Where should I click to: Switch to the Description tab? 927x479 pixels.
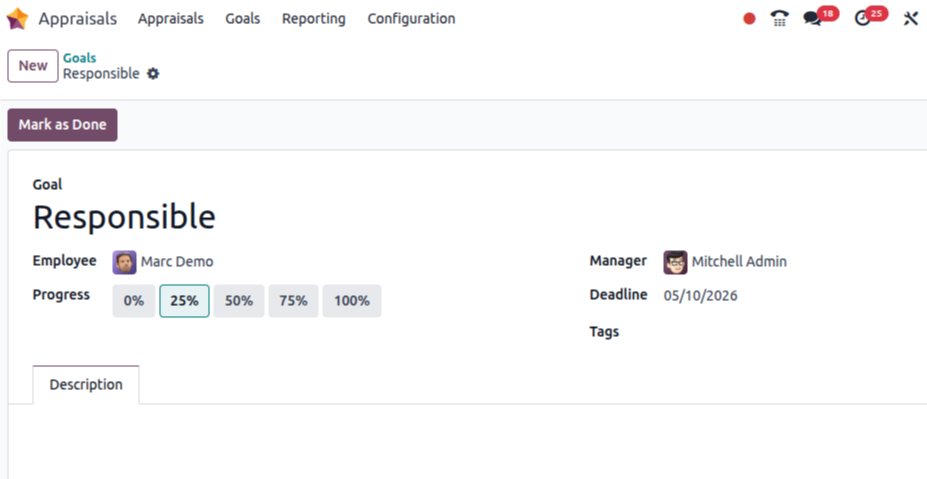pos(86,385)
